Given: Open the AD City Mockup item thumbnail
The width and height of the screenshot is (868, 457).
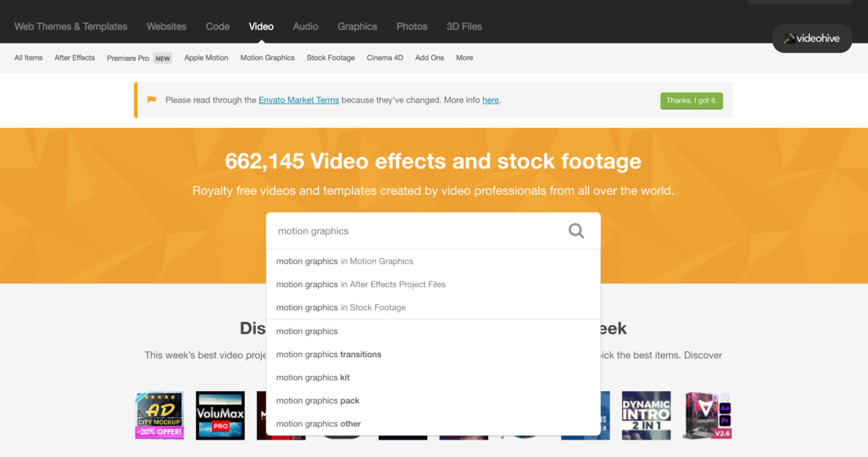Looking at the screenshot, I should [x=159, y=416].
